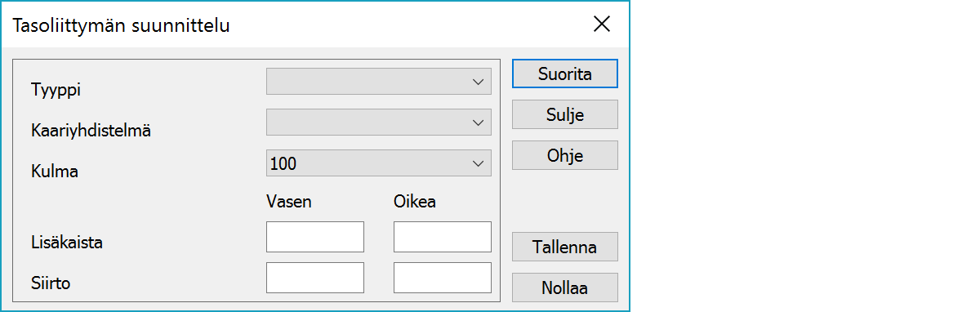The height and width of the screenshot is (312, 980).
Task: Click the Oikea column header
Action: [x=415, y=202]
